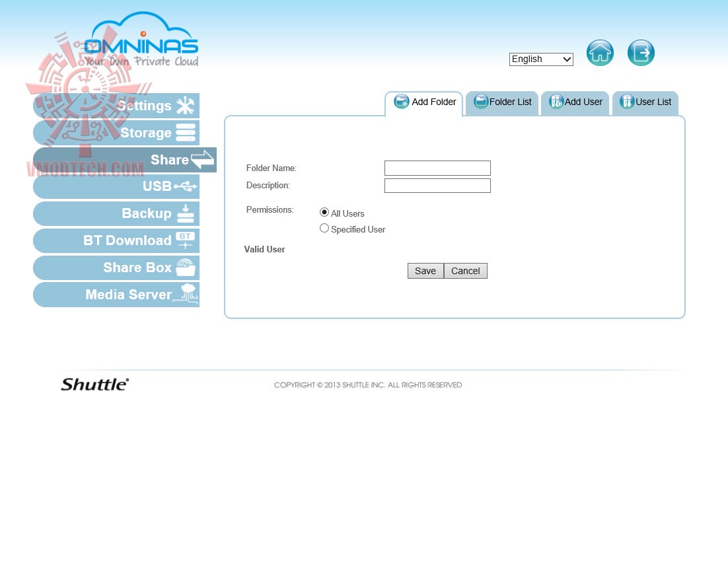Viewport: 728px width, 580px height.
Task: Click the Add User tab icon
Action: 556,101
